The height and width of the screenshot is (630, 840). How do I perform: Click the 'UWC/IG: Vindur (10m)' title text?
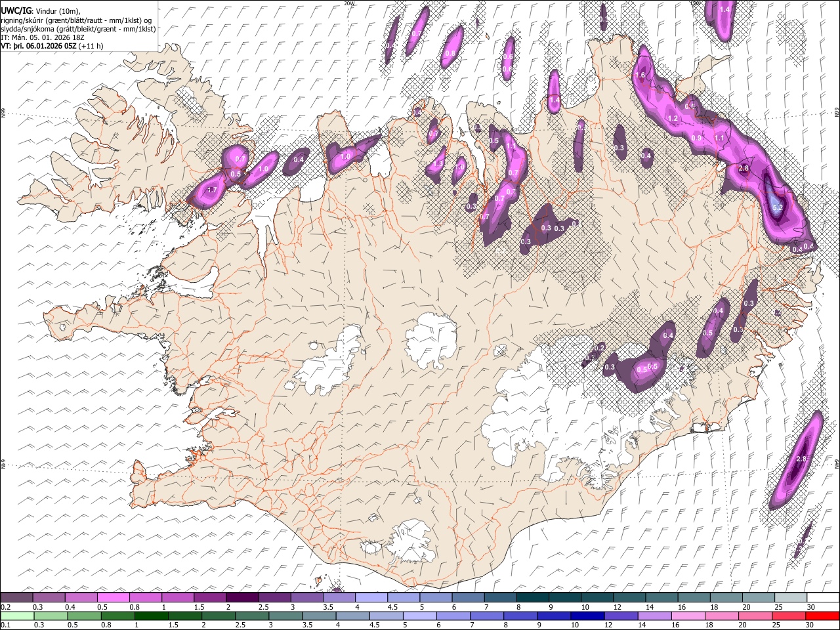pos(40,11)
